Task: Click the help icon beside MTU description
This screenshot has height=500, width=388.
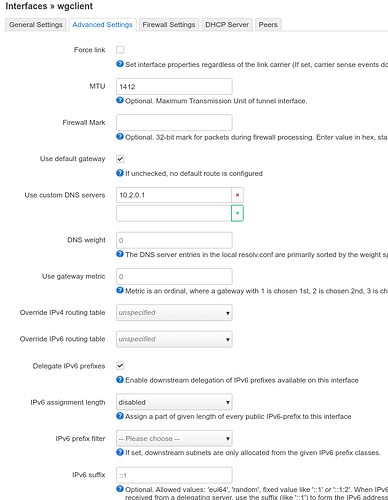Action: click(120, 100)
